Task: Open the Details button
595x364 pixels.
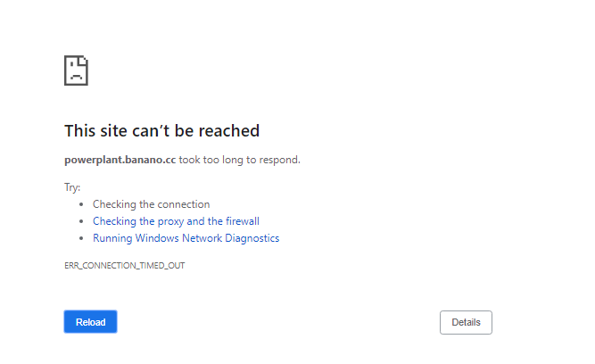Action: pos(466,322)
